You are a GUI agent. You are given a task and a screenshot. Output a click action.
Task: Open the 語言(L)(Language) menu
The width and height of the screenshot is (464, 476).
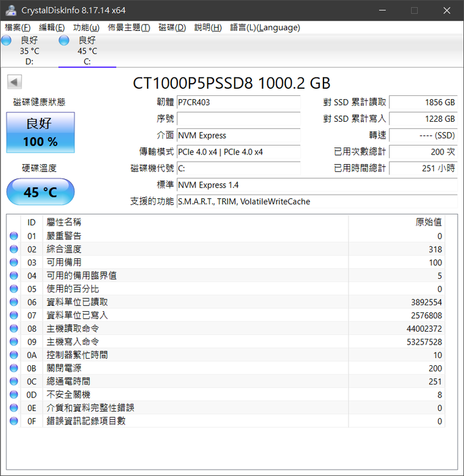(265, 28)
